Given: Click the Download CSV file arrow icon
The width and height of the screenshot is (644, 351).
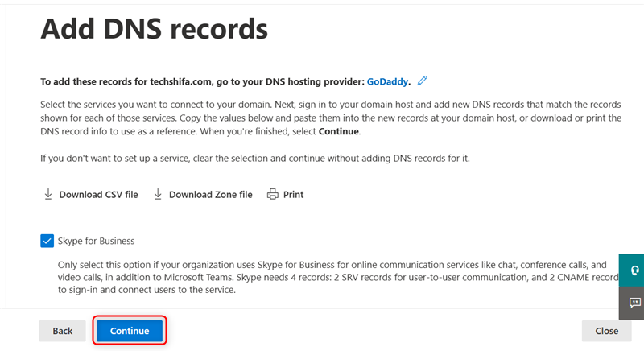Looking at the screenshot, I should (x=48, y=194).
